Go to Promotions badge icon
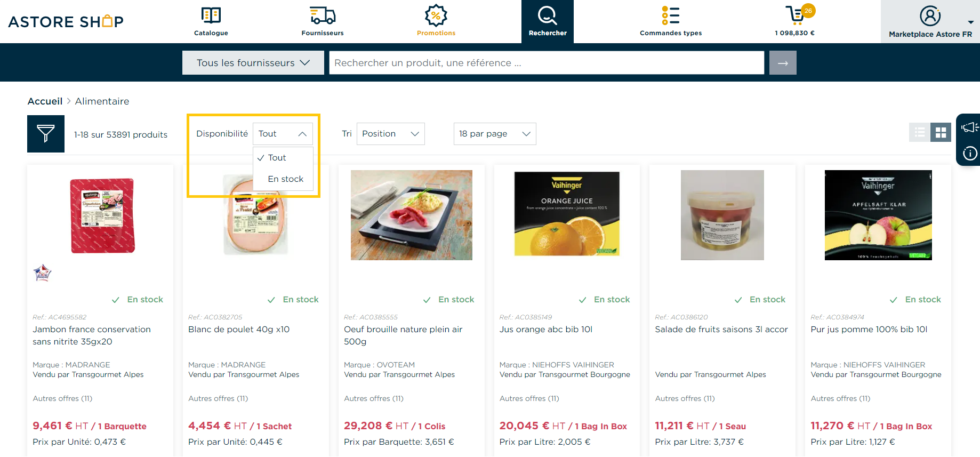Screen dimensions: 980x457 coord(436,15)
